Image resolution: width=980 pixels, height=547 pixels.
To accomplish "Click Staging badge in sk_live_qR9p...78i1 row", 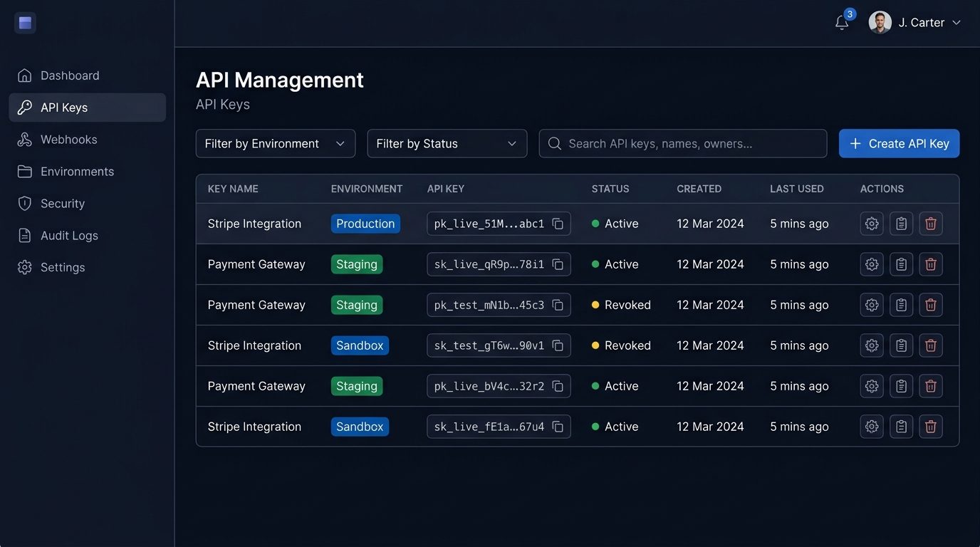I will 357,264.
